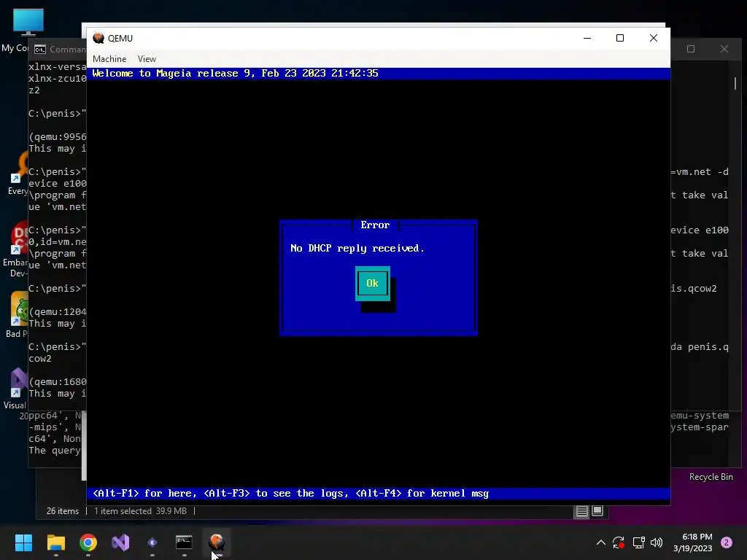Click QEMU icon in the taskbar
The width and height of the screenshot is (747, 560).
[x=216, y=542]
